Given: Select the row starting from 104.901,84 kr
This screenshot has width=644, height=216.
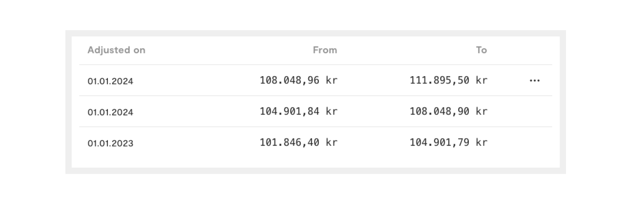Looking at the screenshot, I should (315, 111).
